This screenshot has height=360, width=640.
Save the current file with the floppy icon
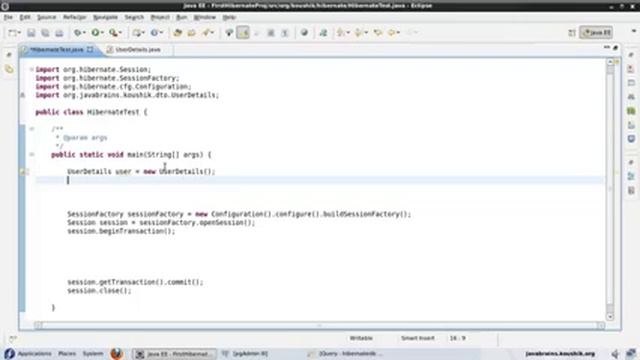pyautogui.click(x=31, y=33)
